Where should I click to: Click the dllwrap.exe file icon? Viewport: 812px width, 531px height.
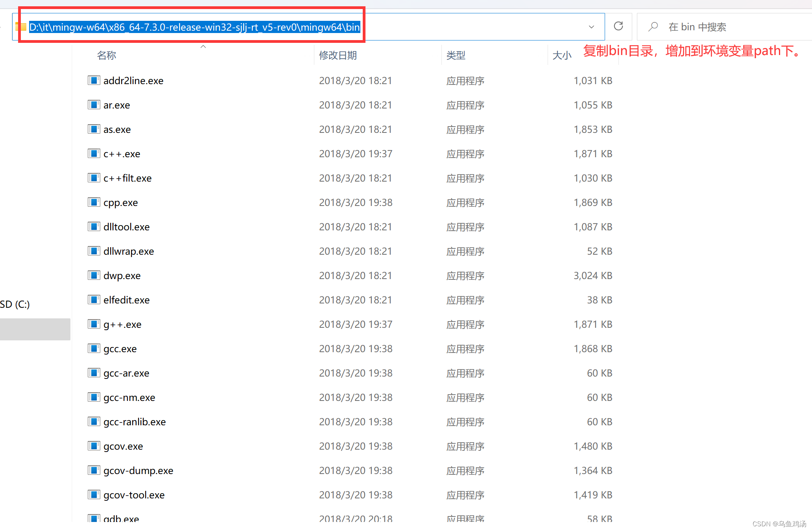tap(94, 251)
